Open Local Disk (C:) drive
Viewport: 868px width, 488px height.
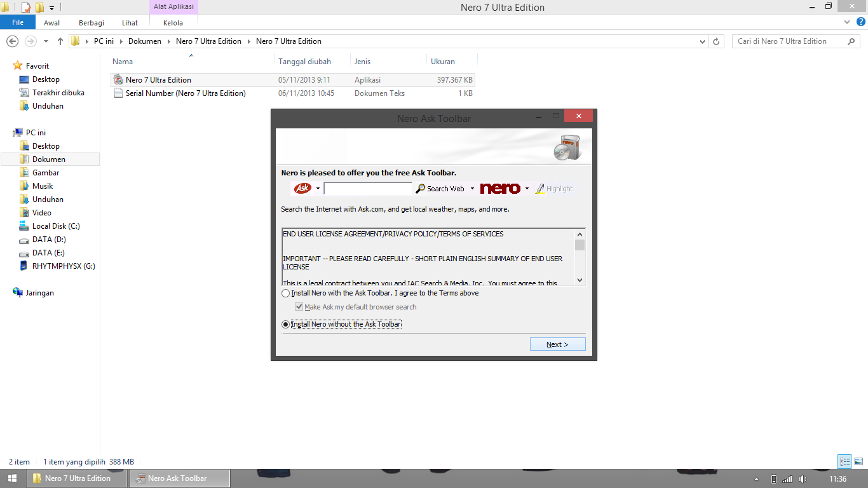[x=56, y=226]
